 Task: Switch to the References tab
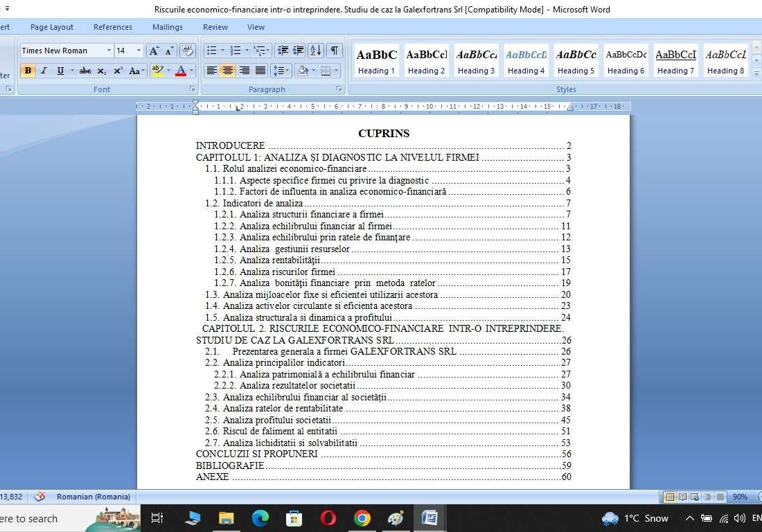pyautogui.click(x=112, y=27)
